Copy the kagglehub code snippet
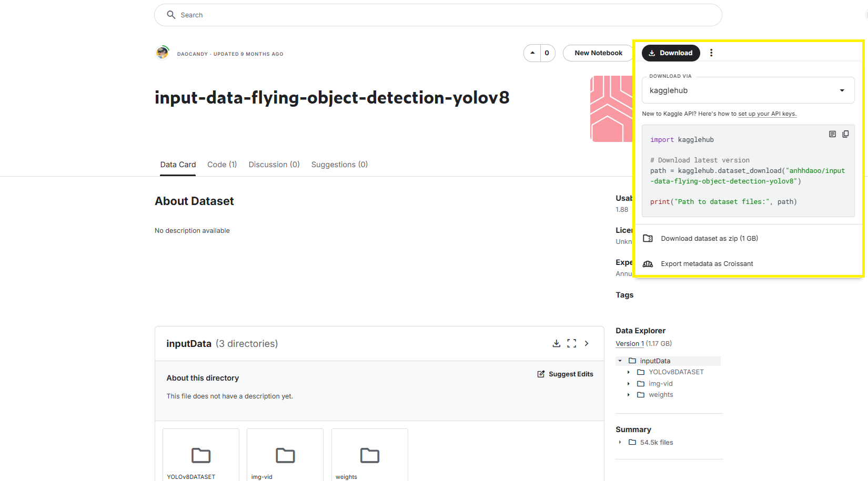Viewport: 868px width, 481px height. click(x=845, y=134)
